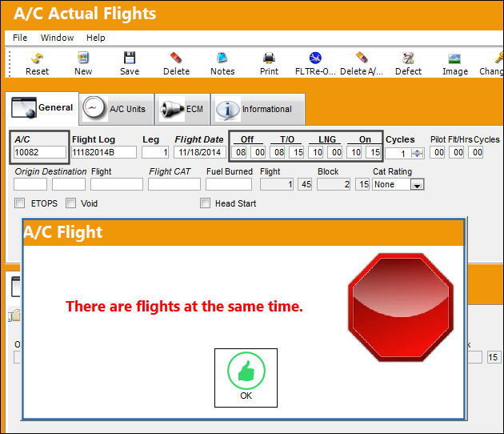The width and height of the screenshot is (504, 434).
Task: Click the Destination input field
Action: (x=69, y=184)
